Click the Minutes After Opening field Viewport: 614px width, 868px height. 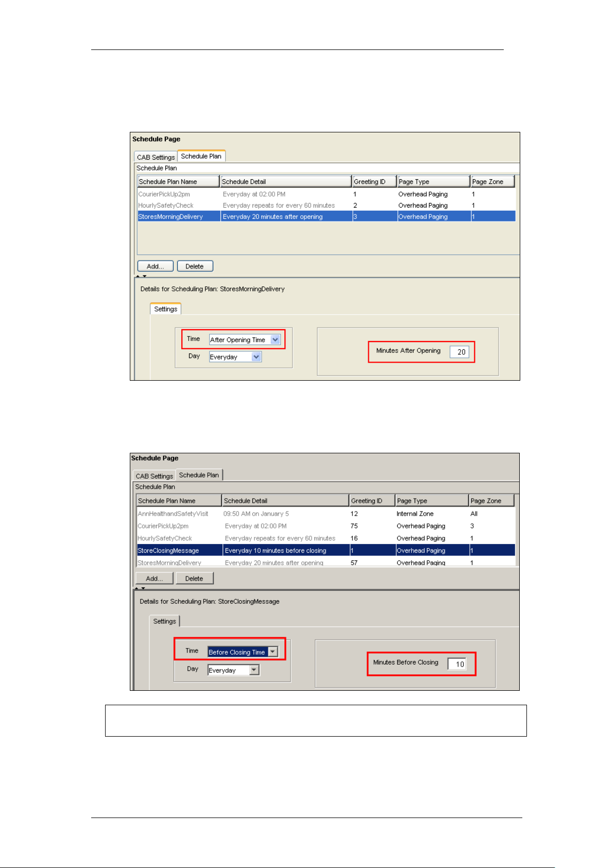point(459,352)
